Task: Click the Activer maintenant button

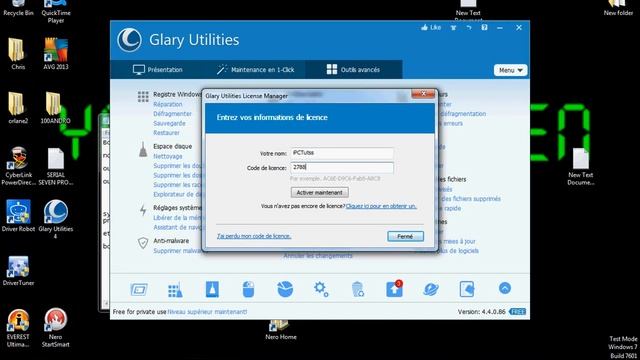Action: (320, 192)
